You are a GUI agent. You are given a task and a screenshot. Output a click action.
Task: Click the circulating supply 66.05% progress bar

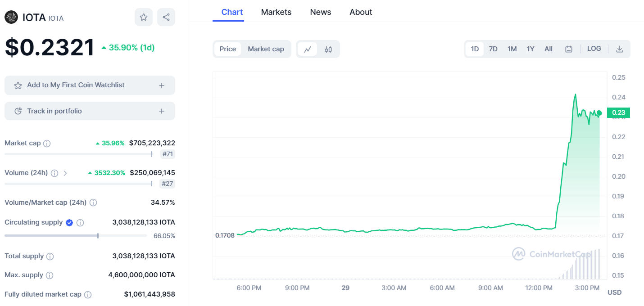pos(76,236)
